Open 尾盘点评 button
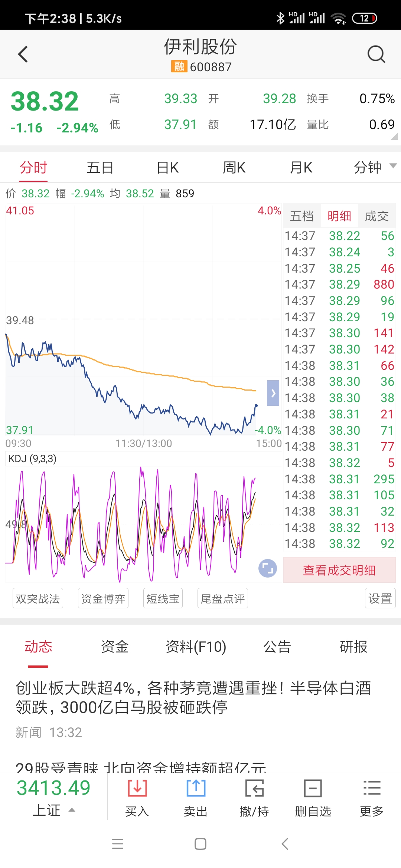The width and height of the screenshot is (401, 868). [x=223, y=598]
